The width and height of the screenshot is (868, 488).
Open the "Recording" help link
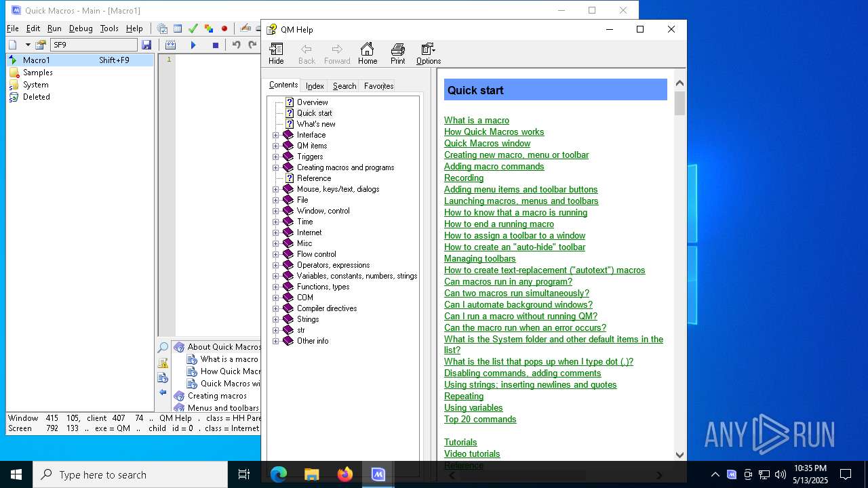(464, 178)
